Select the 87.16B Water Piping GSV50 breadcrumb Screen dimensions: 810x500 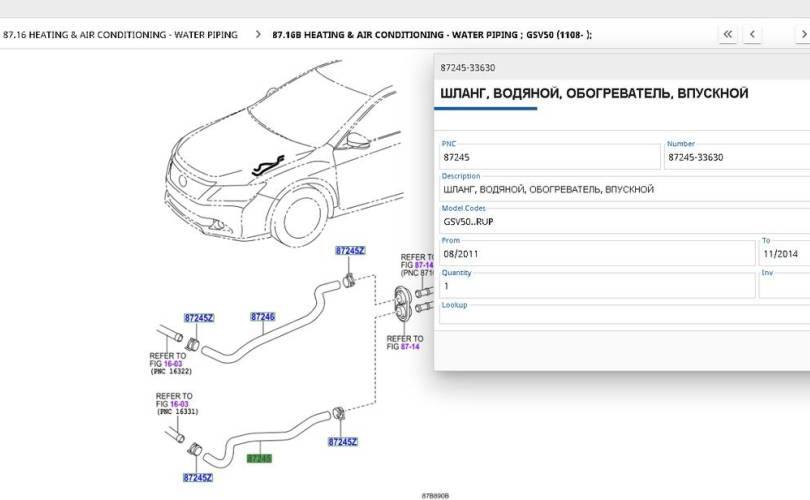coord(431,35)
